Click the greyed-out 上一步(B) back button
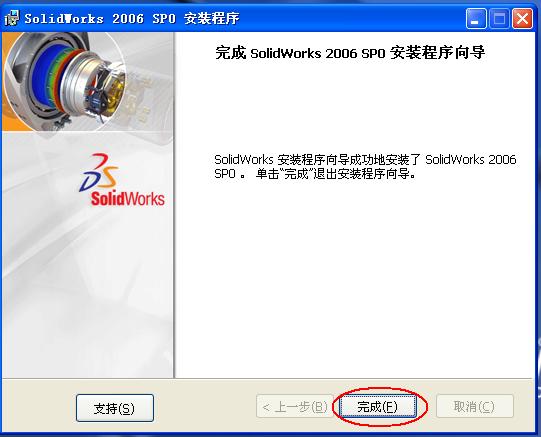Image resolution: width=541 pixels, height=437 pixels. (295, 407)
